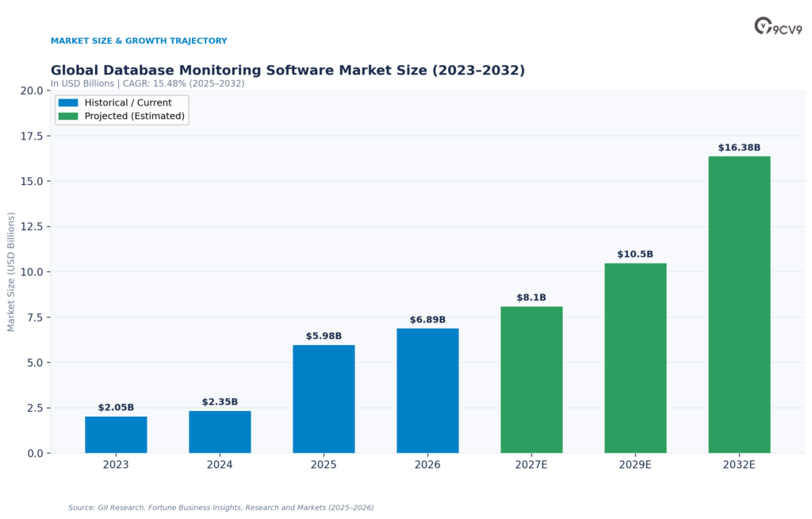
Task: Click the $10.5B value label
Action: (635, 254)
